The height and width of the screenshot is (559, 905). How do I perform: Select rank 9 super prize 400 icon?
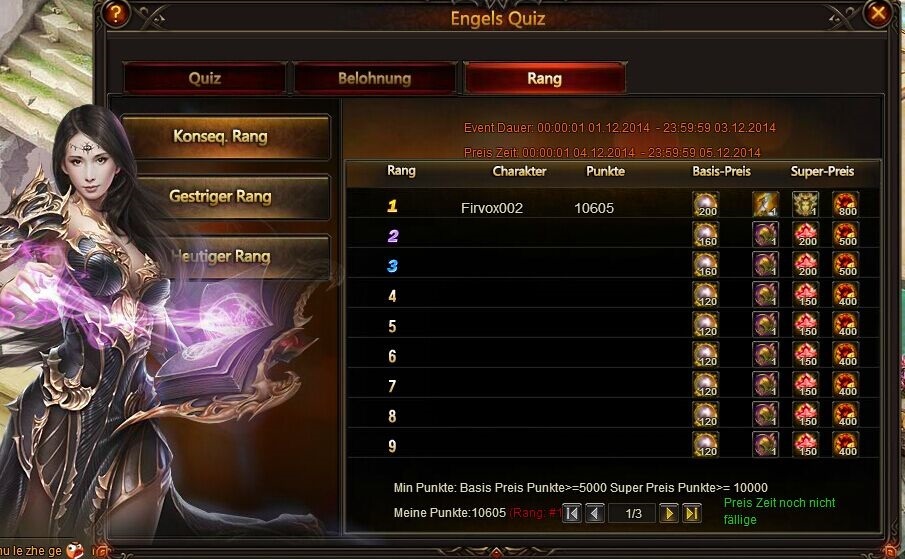[x=845, y=444]
